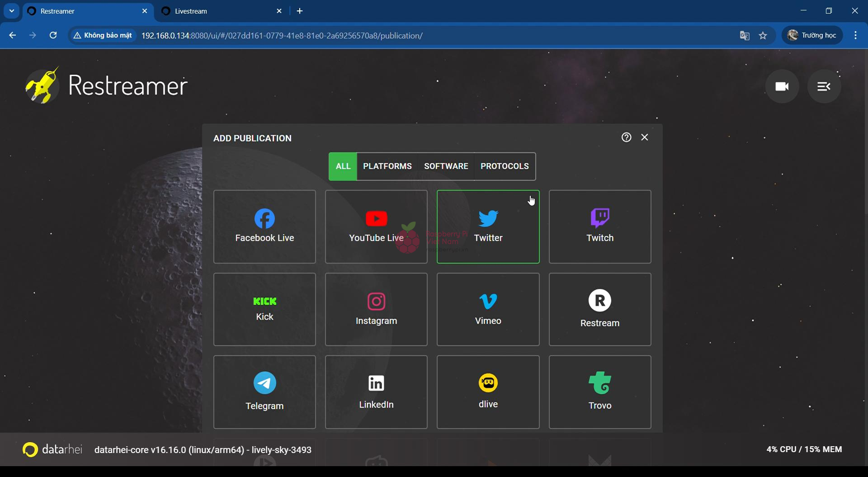Choose the Trovo streaming platform
This screenshot has width=868, height=477.
pos(599,392)
